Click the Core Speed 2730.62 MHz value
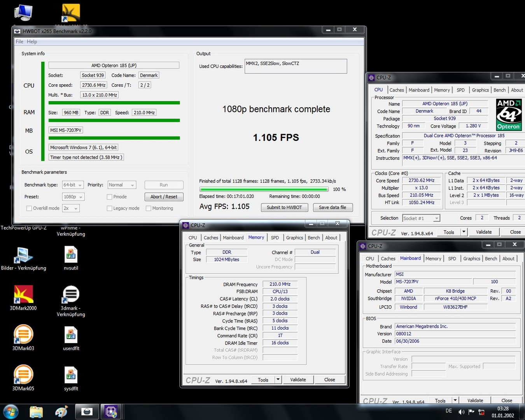This screenshot has height=420, width=525. [x=421, y=180]
